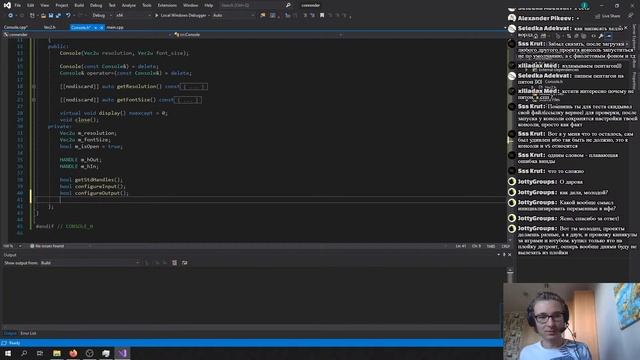Image resolution: width=640 pixels, height=360 pixels.
Task: Click the CRLF line ending indicator
Action: [x=505, y=246]
